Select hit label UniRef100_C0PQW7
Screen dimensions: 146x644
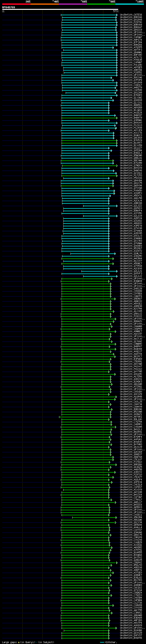tap(131, 37)
